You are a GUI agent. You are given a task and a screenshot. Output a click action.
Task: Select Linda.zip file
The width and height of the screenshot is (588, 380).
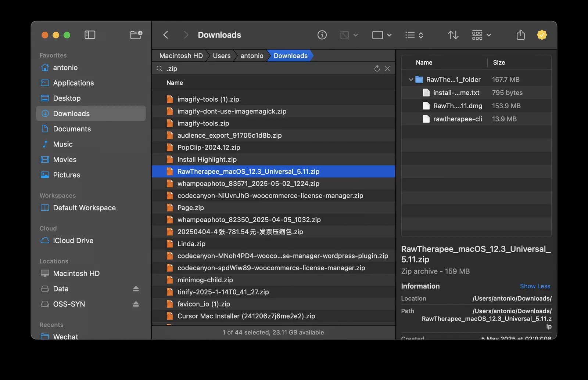273,244
